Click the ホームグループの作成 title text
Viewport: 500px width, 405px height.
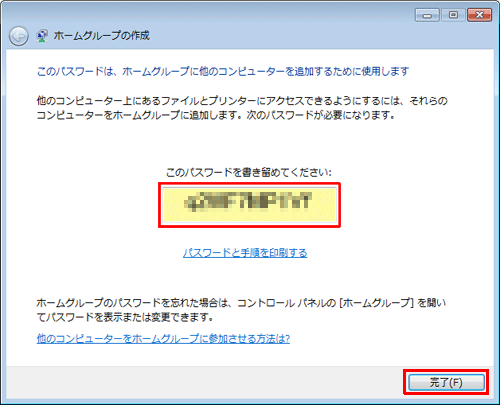click(x=102, y=36)
